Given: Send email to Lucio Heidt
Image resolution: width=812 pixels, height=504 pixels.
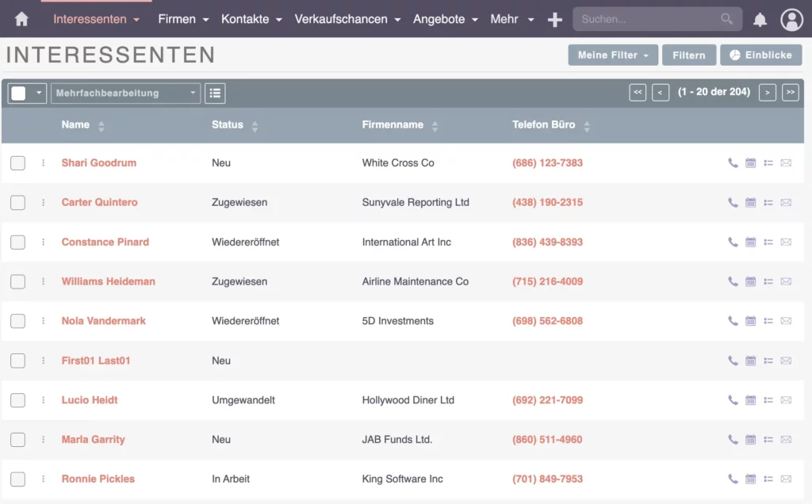Looking at the screenshot, I should point(786,399).
